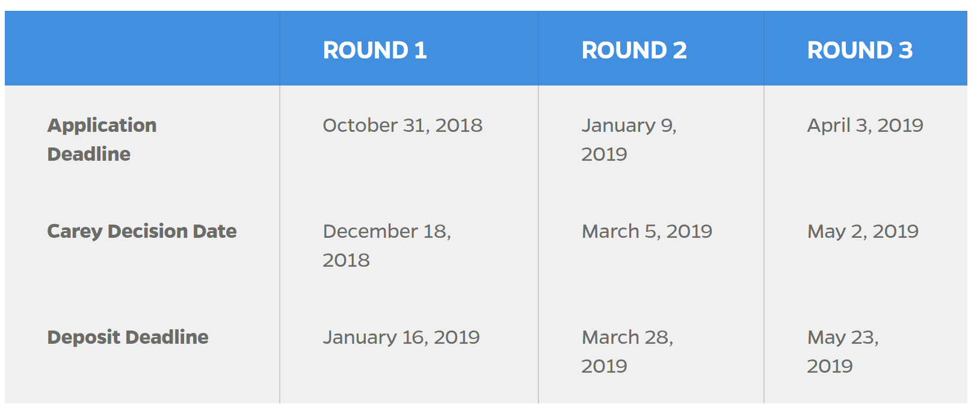Image resolution: width=980 pixels, height=410 pixels.
Task: Click the May 2, 2019 date
Action: pyautogui.click(x=863, y=231)
